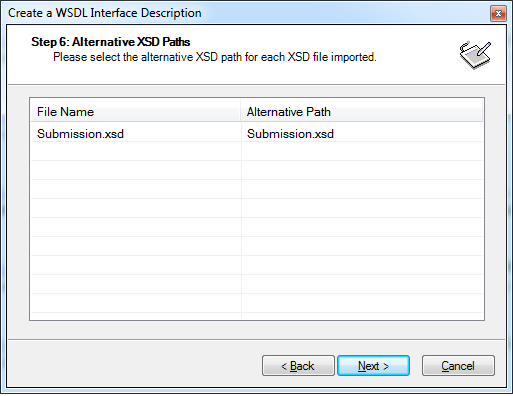Click the gray margin left of the file list

click(18, 209)
